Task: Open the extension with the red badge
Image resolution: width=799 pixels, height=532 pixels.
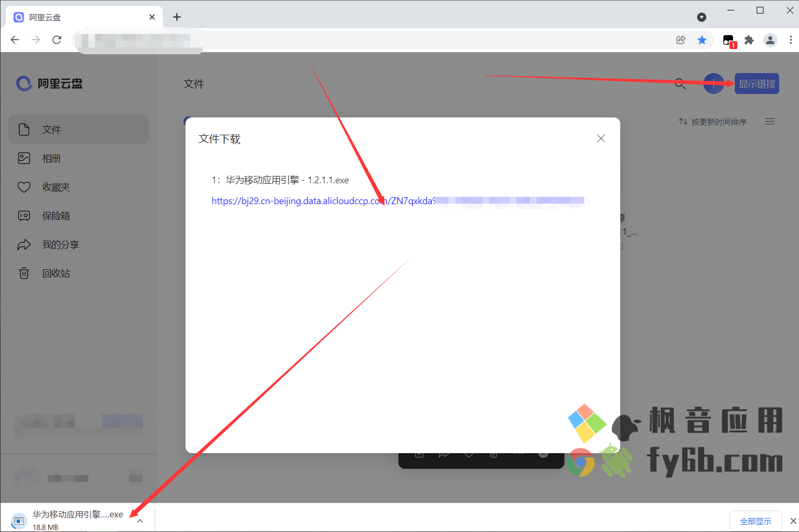Action: click(729, 41)
